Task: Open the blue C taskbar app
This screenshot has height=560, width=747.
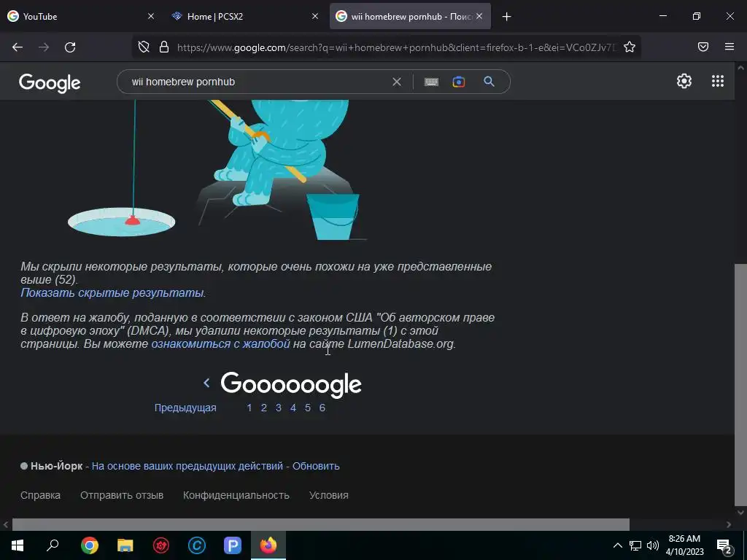Action: [197, 545]
